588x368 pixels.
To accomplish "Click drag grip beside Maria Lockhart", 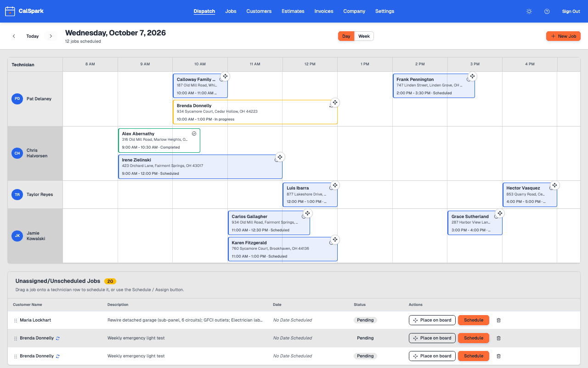I will tap(16, 320).
